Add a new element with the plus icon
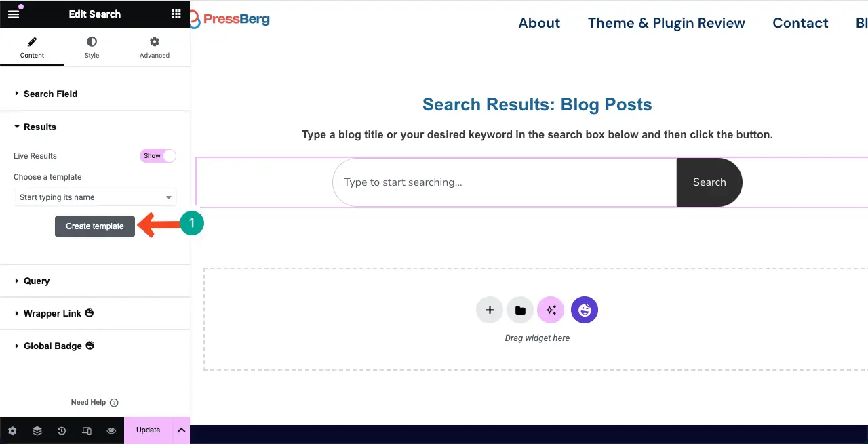Screen dimensions: 868x444 [x=490, y=310]
